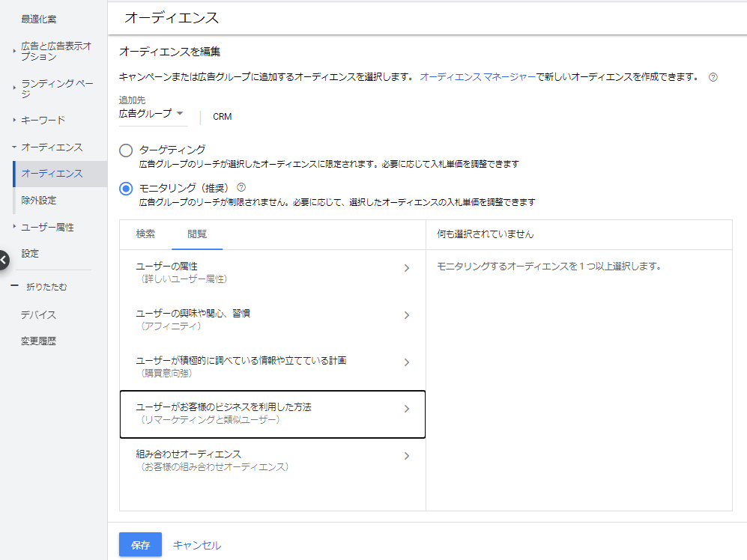Screen dimensions: 747x560
Task: Open the ユーザーの属性 category chevron
Action: (x=406, y=268)
